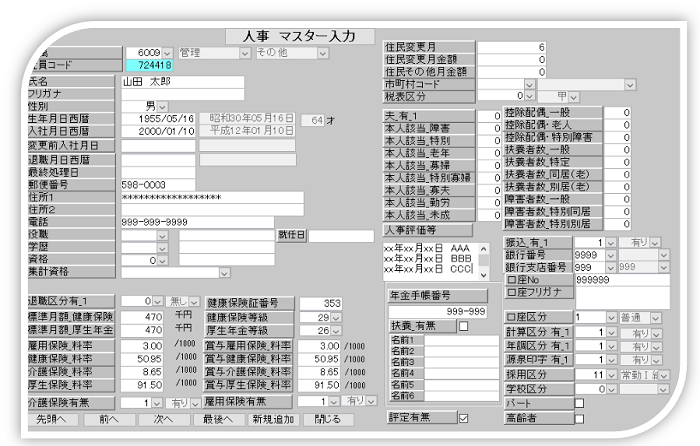Uncheck the 評定有無 checkbox

462,417
